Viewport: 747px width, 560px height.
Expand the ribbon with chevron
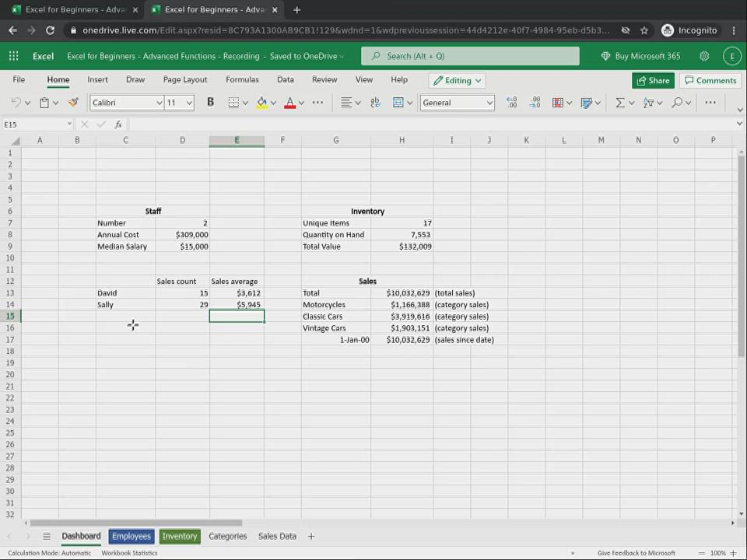[739, 110]
